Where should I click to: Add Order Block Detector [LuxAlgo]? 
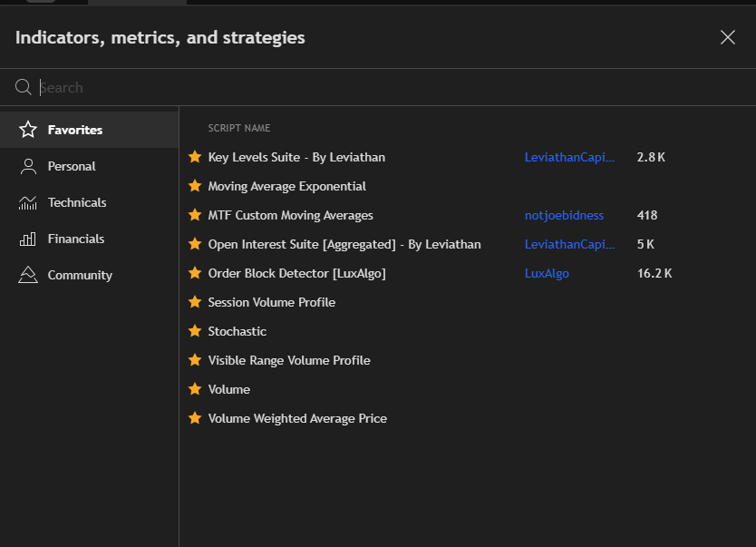[296, 273]
